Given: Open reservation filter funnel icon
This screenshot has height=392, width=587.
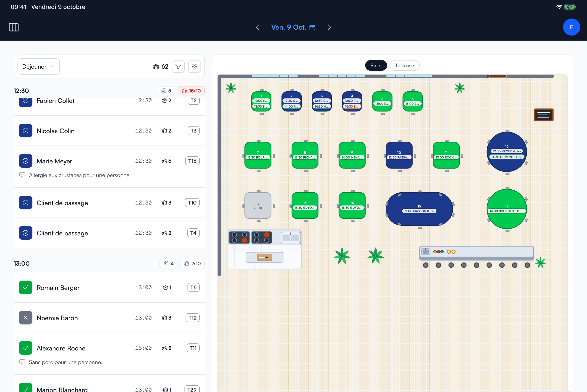Looking at the screenshot, I should tap(178, 66).
